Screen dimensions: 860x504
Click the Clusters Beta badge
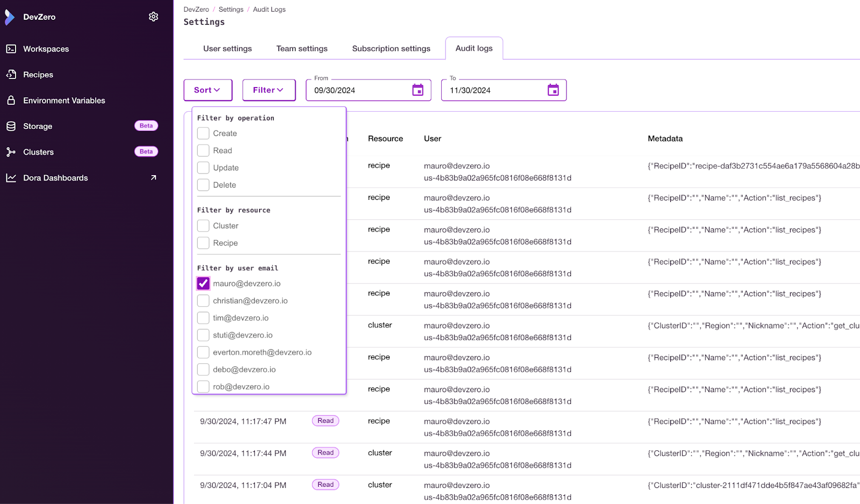(x=146, y=152)
